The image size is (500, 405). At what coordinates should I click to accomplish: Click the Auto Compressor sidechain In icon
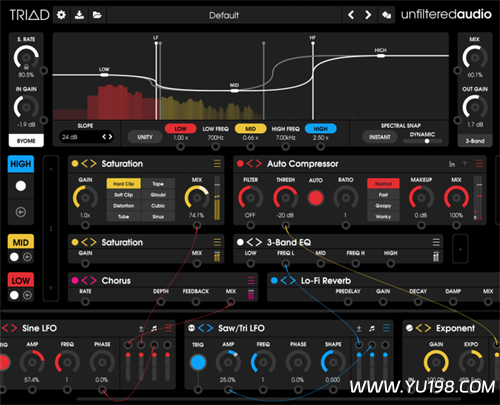tap(452, 164)
